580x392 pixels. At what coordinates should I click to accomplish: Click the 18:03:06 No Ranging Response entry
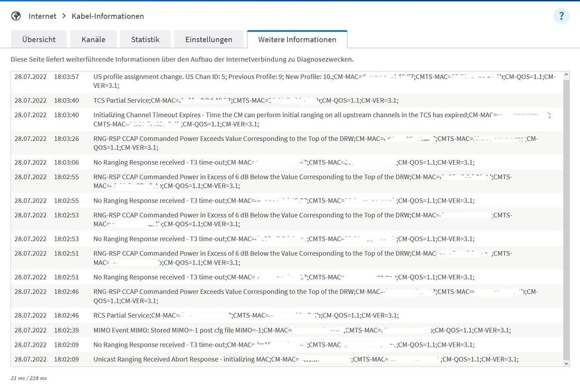[287, 162]
